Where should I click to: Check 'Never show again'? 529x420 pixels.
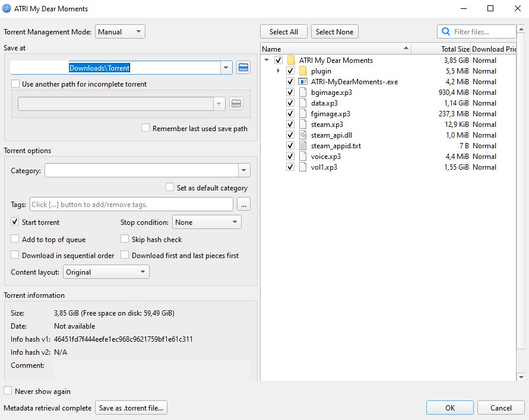[x=8, y=391]
